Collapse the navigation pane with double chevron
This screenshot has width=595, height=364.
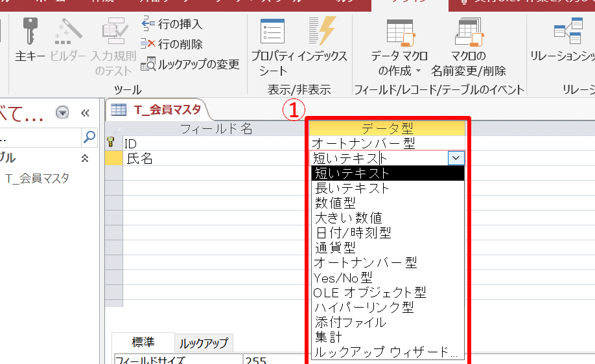(85, 113)
